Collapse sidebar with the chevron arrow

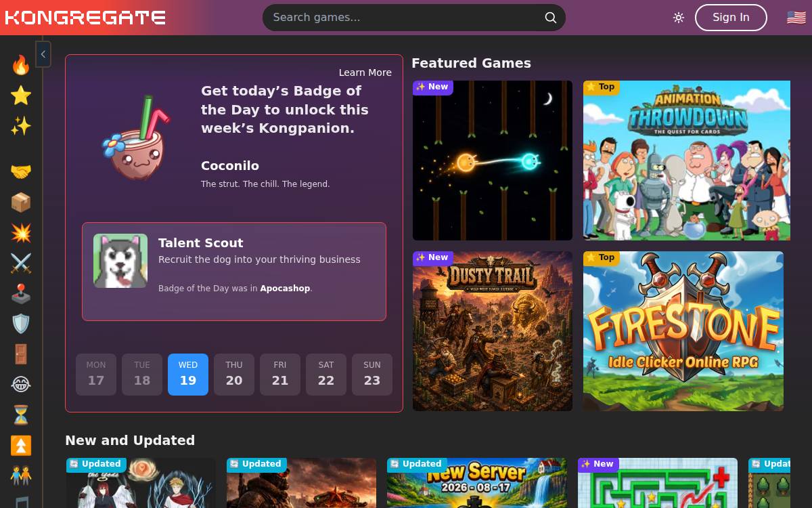point(43,54)
